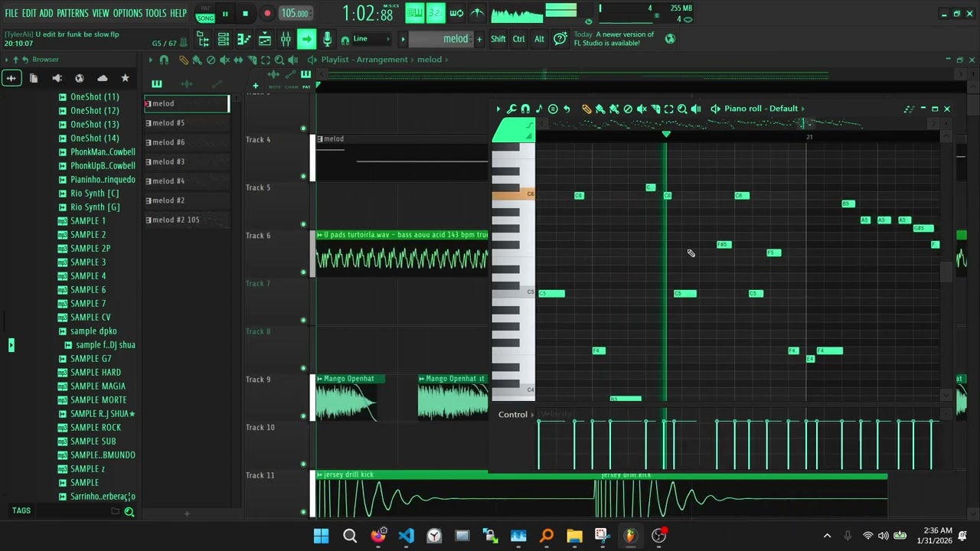
Task: Open the Piano roll from main toolbar
Action: pyautogui.click(x=244, y=39)
